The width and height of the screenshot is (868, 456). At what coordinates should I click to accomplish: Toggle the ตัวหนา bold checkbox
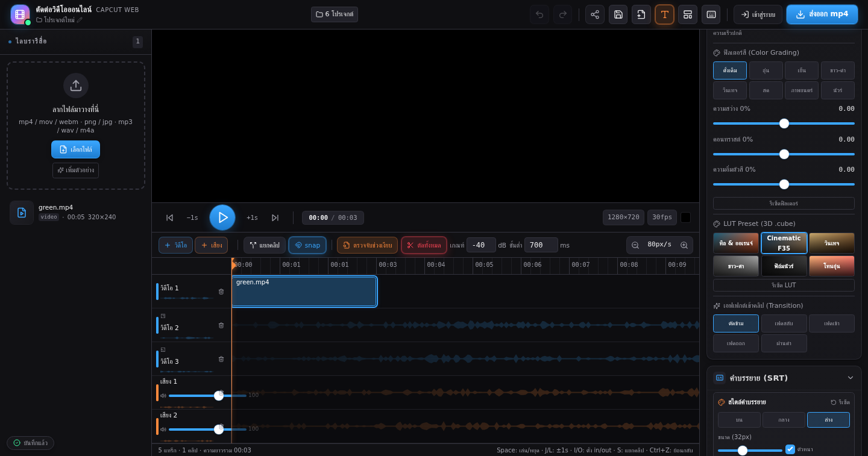point(790,449)
